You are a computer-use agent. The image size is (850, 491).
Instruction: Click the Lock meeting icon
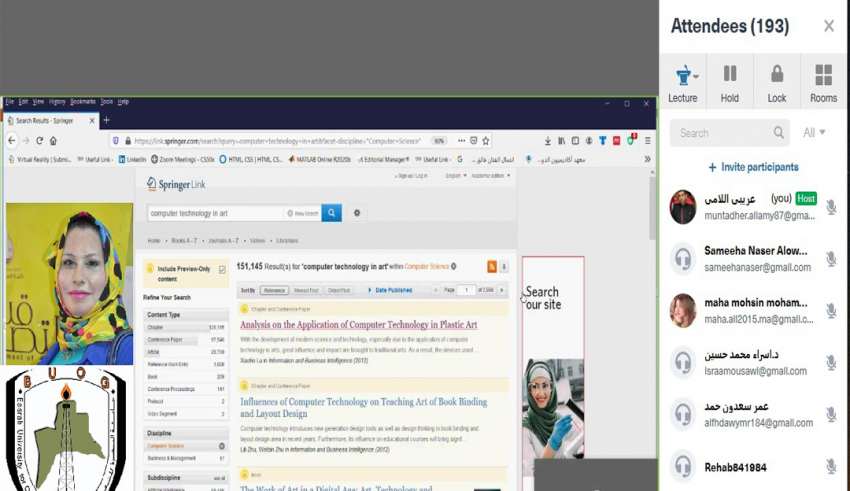tap(776, 76)
